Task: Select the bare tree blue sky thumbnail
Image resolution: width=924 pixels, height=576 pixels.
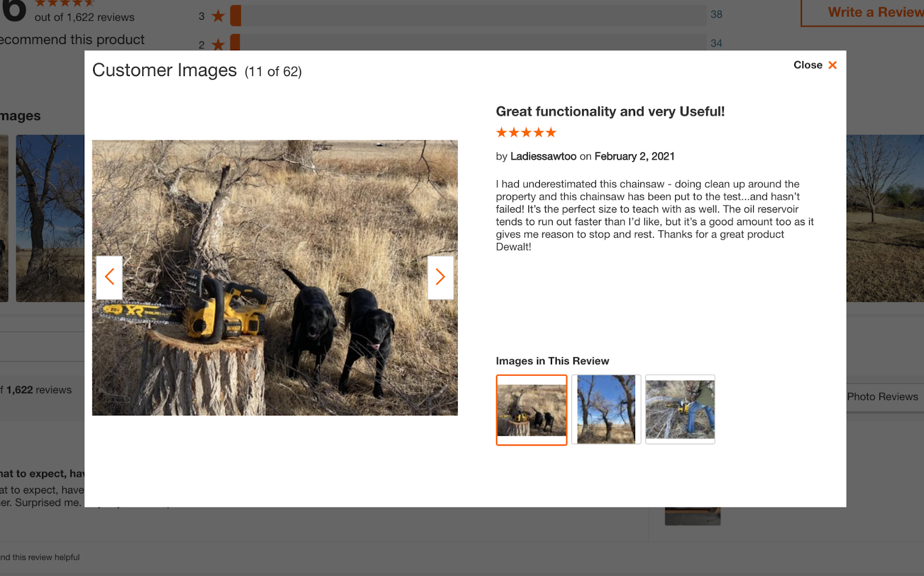Action: [x=606, y=409]
